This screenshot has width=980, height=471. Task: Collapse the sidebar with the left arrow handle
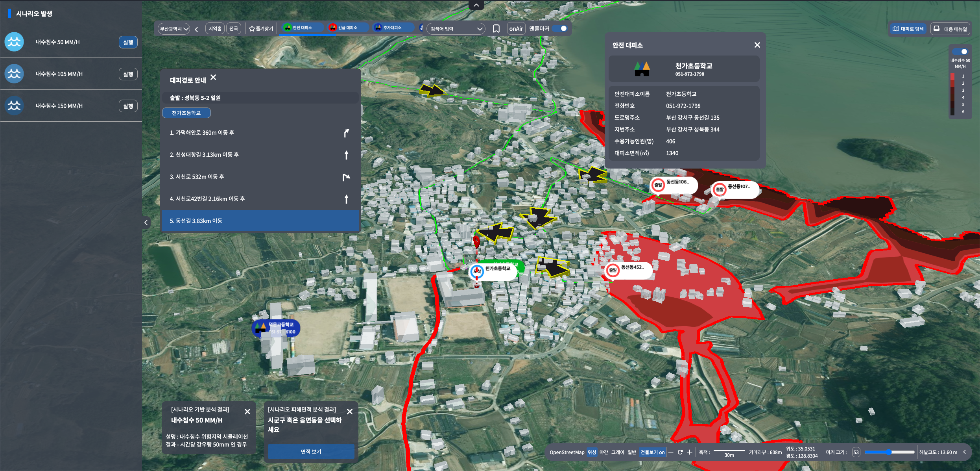pyautogui.click(x=146, y=223)
